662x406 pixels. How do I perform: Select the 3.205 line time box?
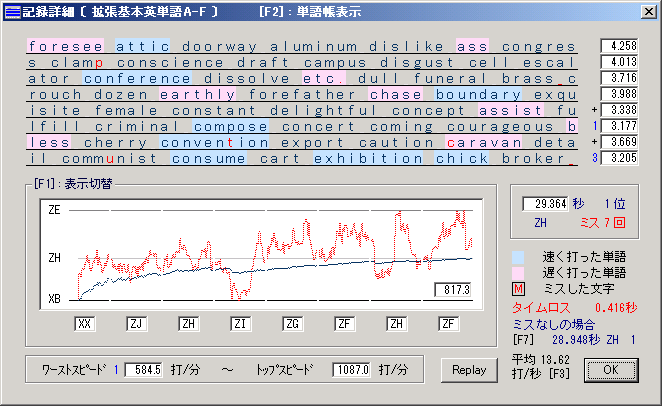pyautogui.click(x=619, y=158)
